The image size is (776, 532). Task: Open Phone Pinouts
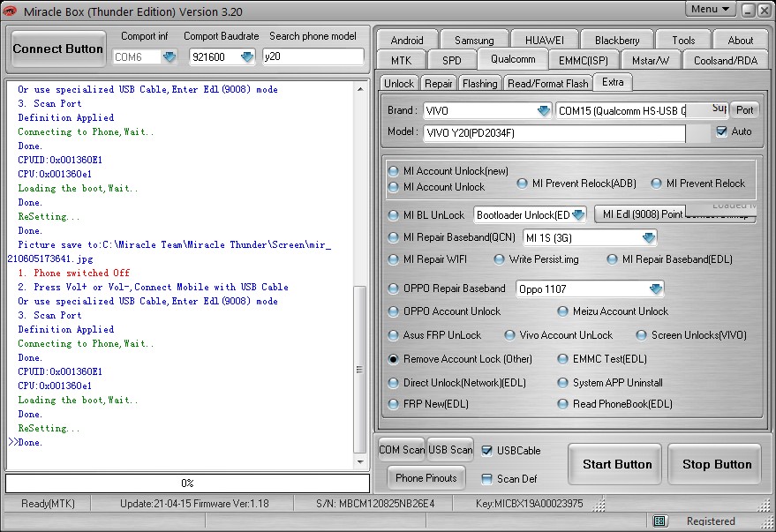tap(426, 477)
